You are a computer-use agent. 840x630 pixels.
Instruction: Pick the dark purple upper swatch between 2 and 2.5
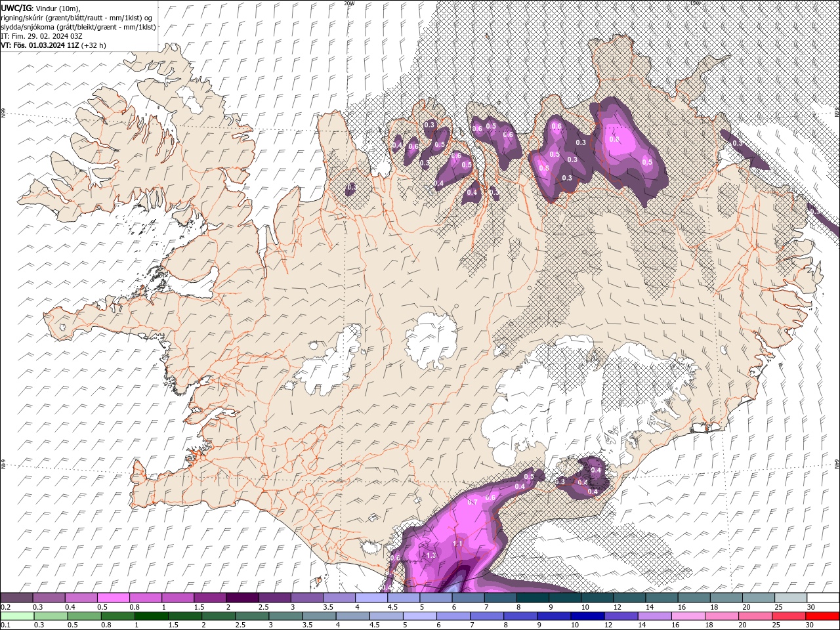[x=242, y=598]
